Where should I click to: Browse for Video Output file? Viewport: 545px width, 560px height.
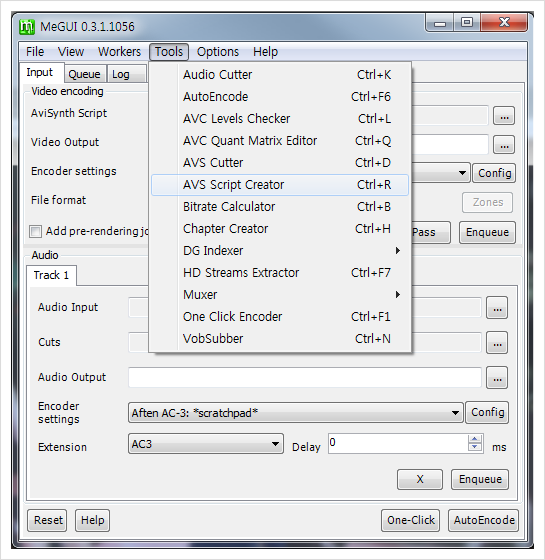click(504, 145)
